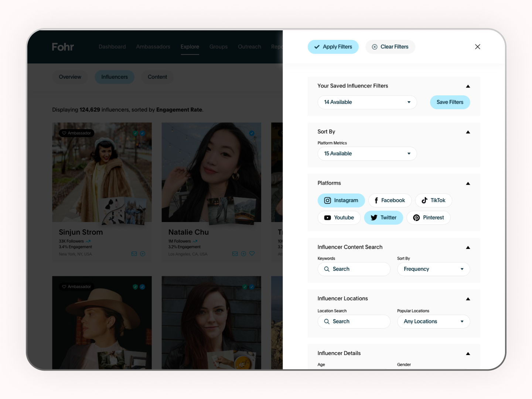This screenshot has width=532, height=399.
Task: Click the Ambassador badge on Sinjun Strom's photo
Action: coord(76,133)
